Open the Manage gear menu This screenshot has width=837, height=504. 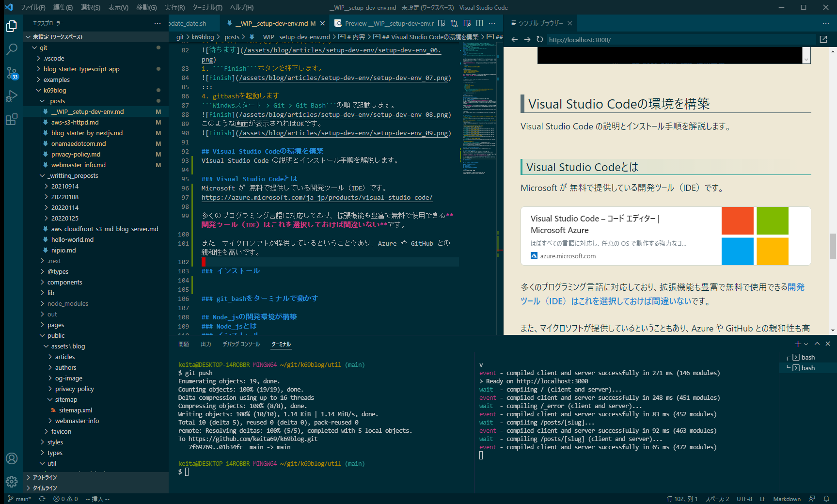[x=12, y=482]
